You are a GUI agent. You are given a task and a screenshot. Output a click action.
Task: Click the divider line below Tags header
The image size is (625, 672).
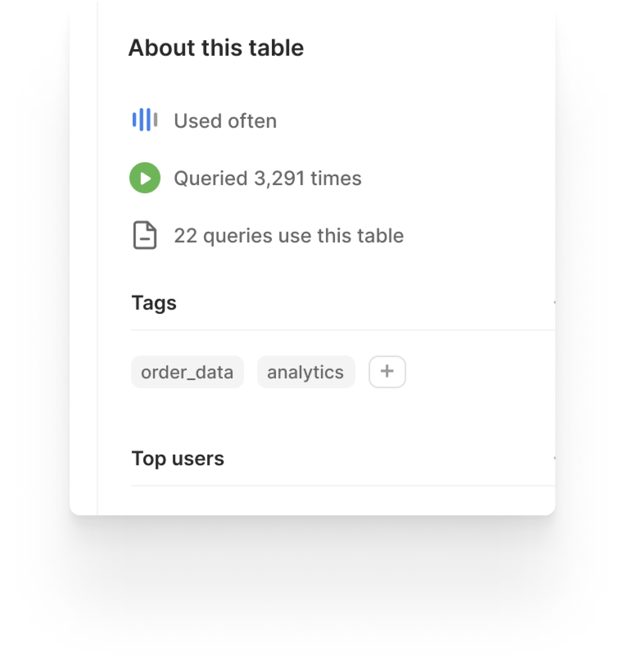pyautogui.click(x=343, y=330)
